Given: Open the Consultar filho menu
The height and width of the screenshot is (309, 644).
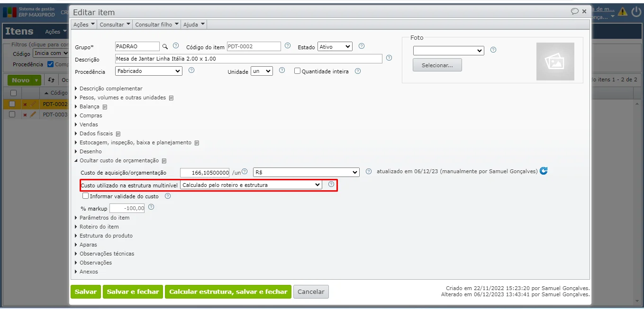Looking at the screenshot, I should (x=156, y=24).
